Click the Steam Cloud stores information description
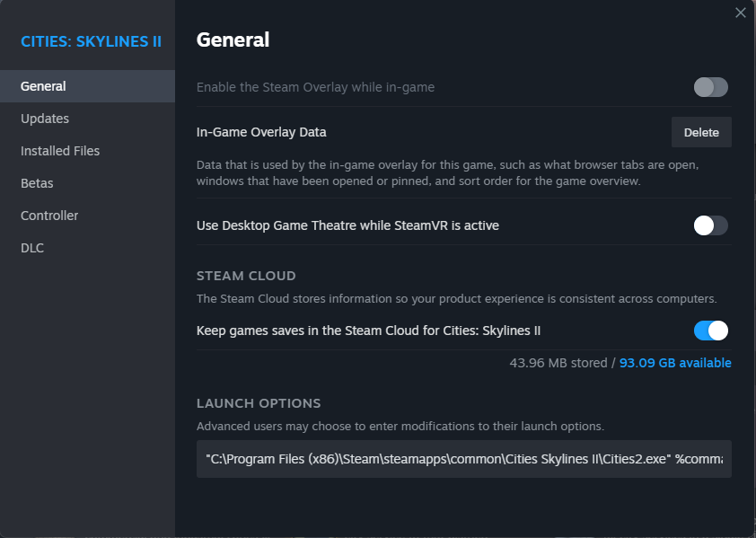Image resolution: width=756 pixels, height=538 pixels. 457,299
